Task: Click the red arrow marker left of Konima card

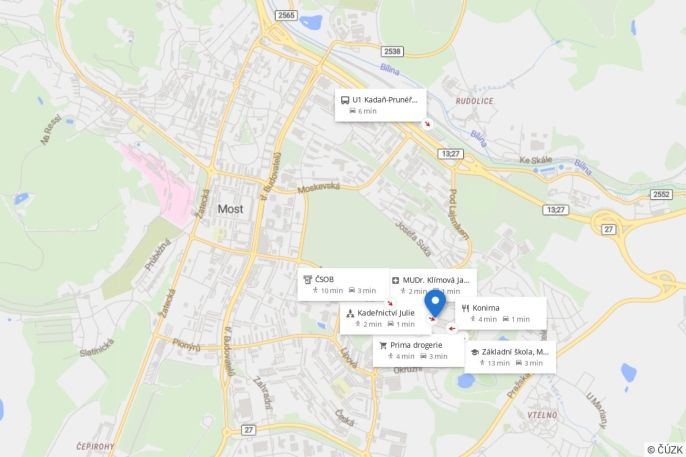Action: 452,328
